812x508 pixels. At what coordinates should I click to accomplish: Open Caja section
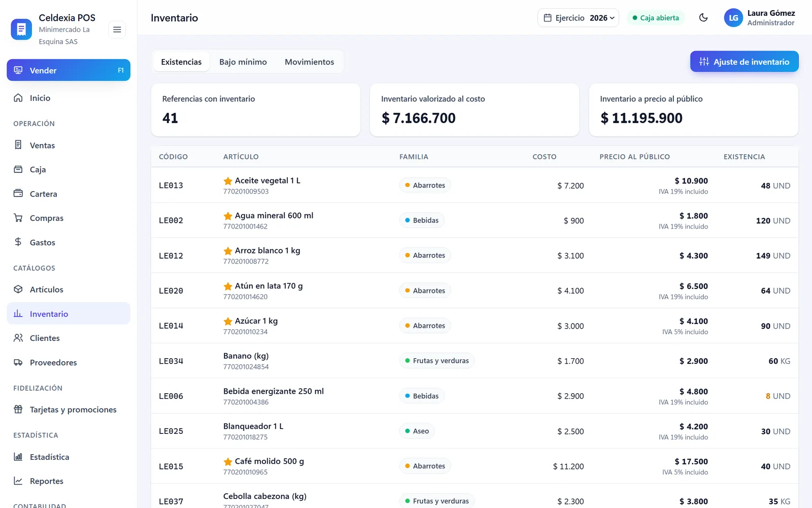click(x=69, y=170)
